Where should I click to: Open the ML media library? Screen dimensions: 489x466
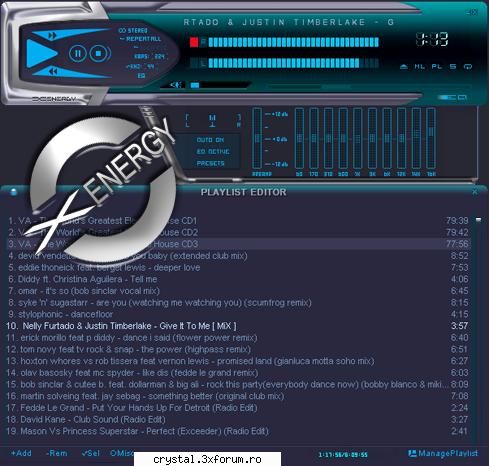[419, 67]
